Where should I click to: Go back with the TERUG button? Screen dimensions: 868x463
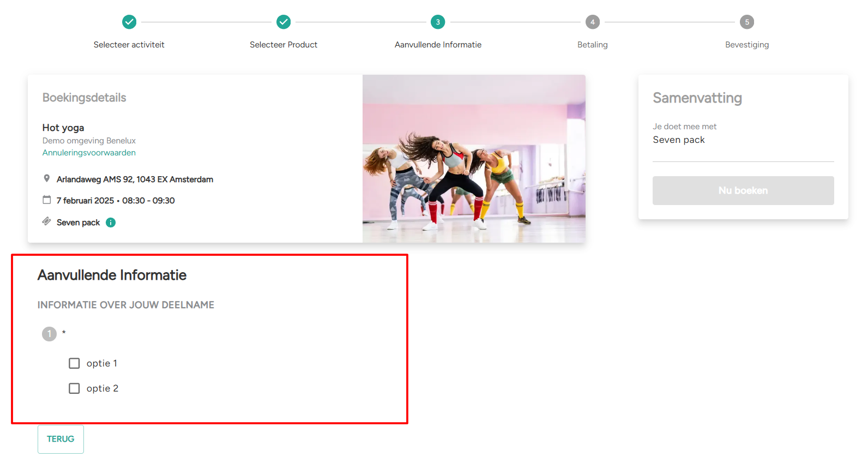pos(61,439)
